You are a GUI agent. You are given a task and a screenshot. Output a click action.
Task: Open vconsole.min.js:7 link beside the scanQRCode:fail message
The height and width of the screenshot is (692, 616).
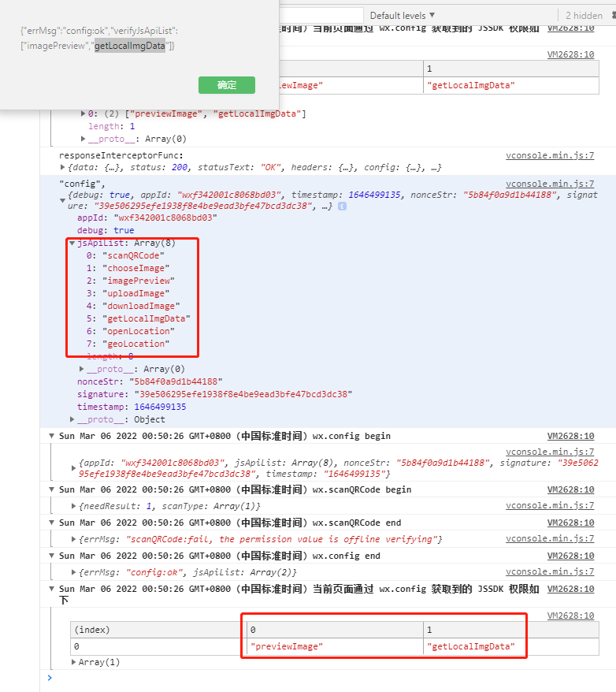point(550,538)
